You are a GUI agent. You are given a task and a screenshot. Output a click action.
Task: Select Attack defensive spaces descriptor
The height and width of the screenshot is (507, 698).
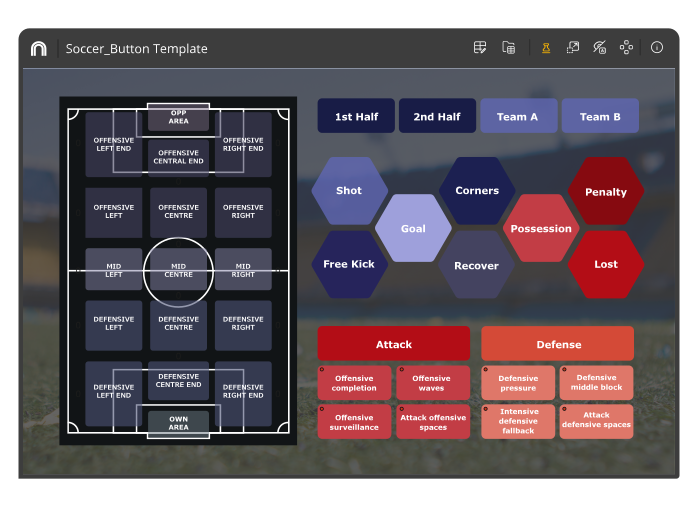(x=597, y=422)
